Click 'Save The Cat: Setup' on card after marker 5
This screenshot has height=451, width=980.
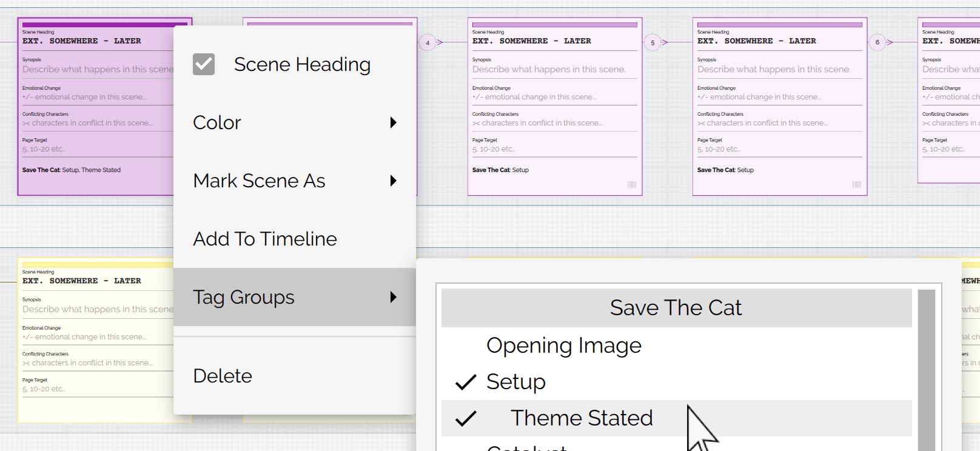[725, 170]
